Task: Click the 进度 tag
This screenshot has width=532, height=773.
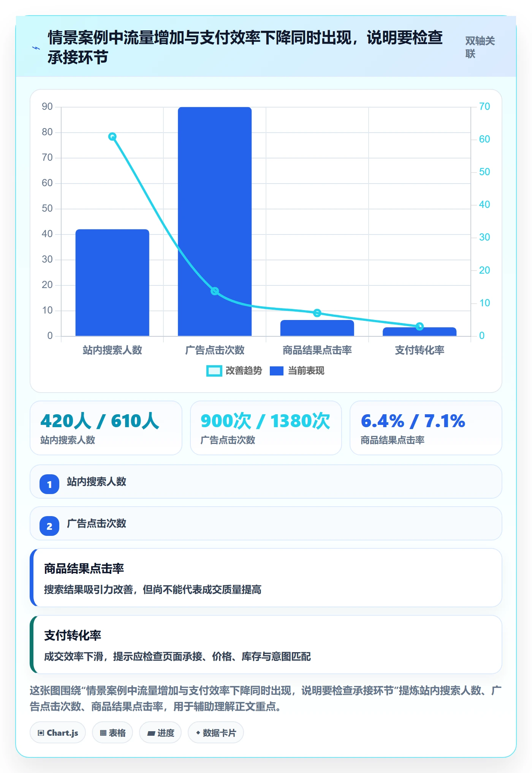Action: pos(160,733)
